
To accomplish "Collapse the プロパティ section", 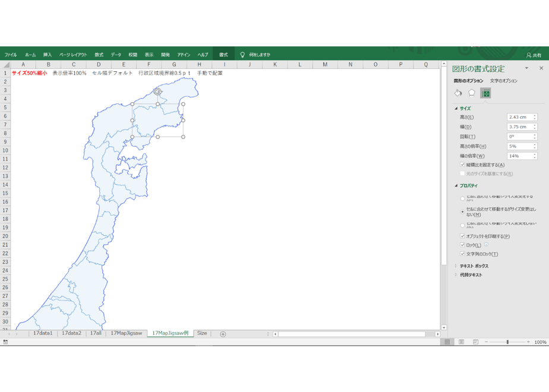I will (456, 185).
